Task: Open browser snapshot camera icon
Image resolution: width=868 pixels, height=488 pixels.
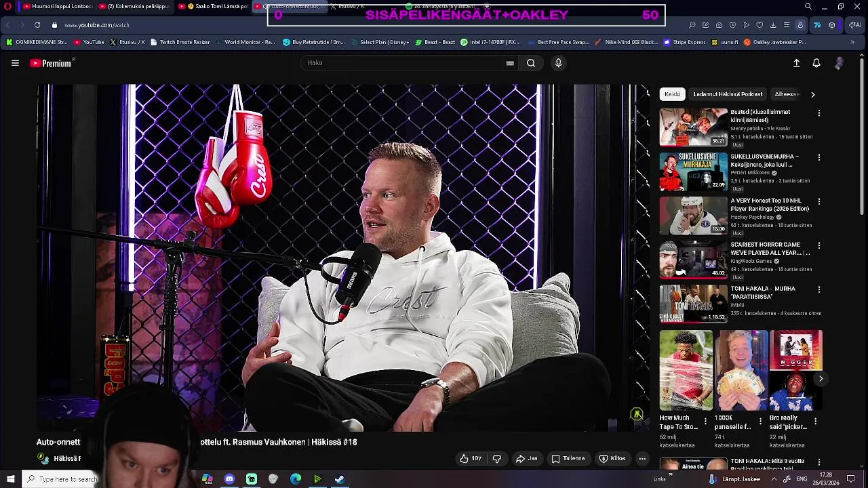Action: click(719, 25)
